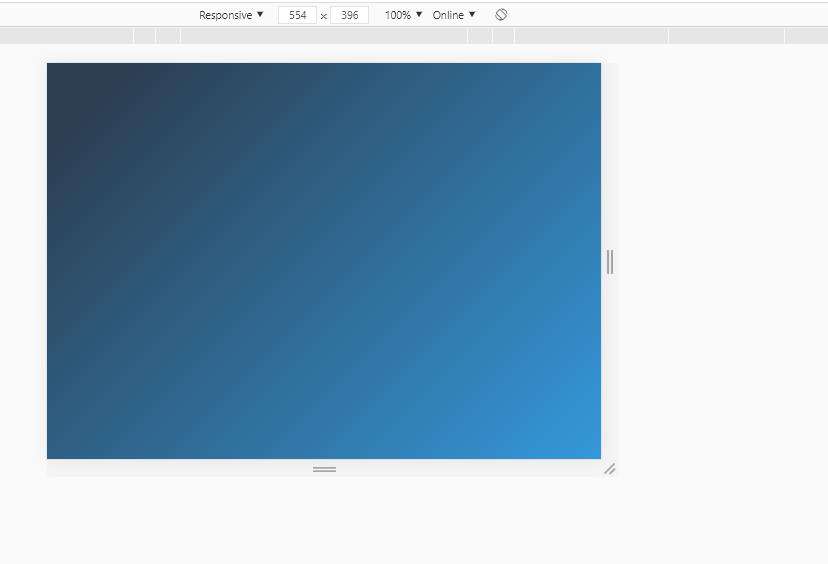This screenshot has height=564, width=828.
Task: Edit the viewport width field showing 554
Action: [x=297, y=15]
